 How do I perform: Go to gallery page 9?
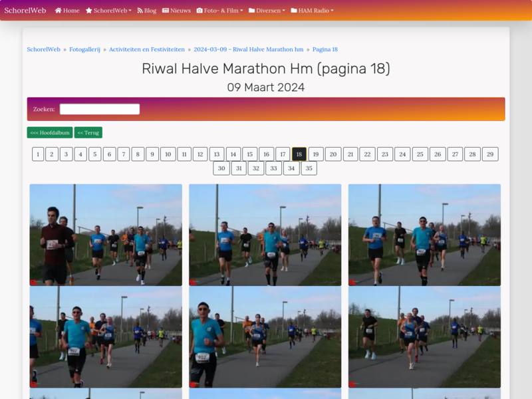point(152,154)
